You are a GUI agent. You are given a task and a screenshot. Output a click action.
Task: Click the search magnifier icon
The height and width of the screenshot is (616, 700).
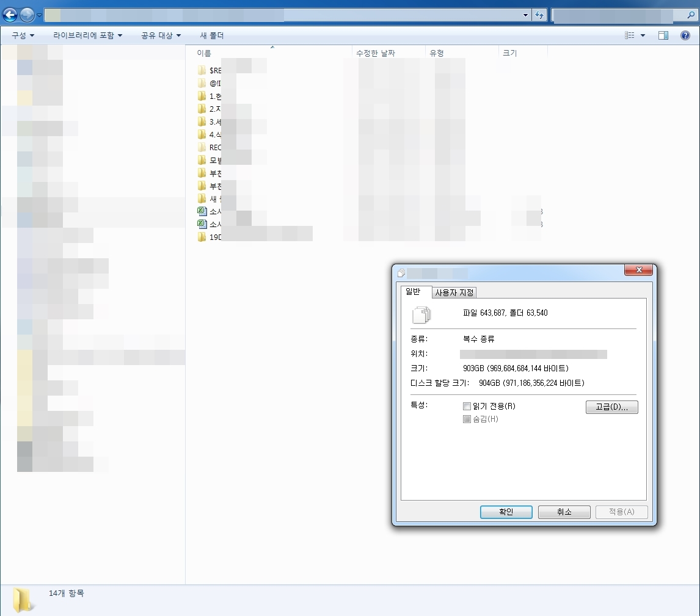tap(691, 15)
